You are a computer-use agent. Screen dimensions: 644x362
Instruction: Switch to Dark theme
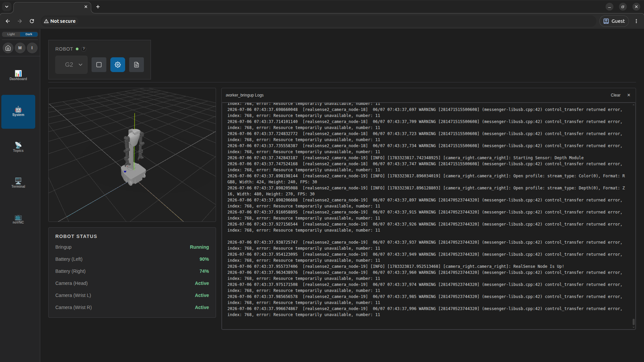[x=29, y=34]
